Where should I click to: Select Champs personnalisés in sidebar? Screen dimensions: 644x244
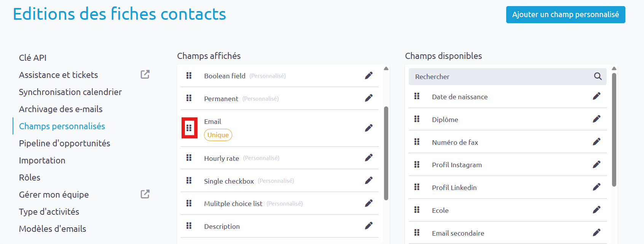(62, 126)
